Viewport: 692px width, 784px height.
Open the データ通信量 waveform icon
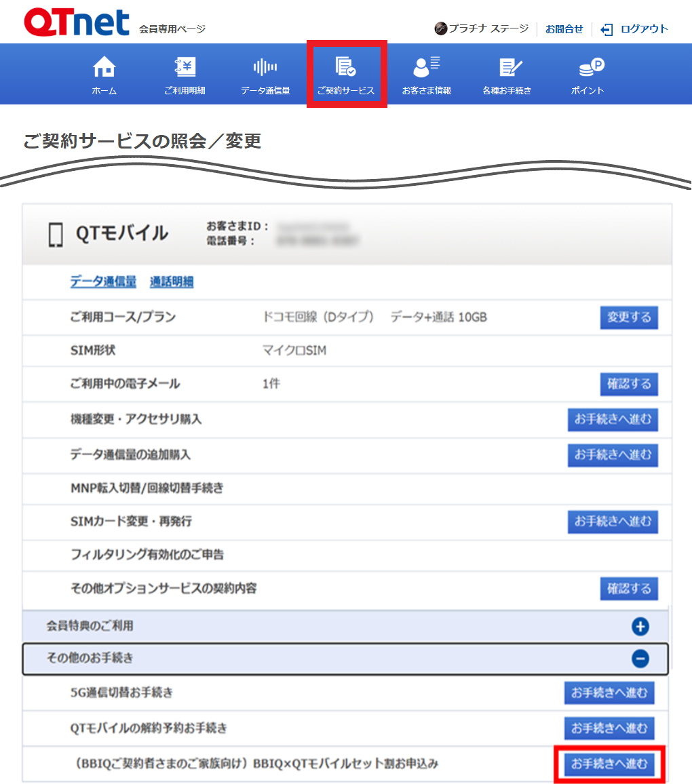point(265,66)
